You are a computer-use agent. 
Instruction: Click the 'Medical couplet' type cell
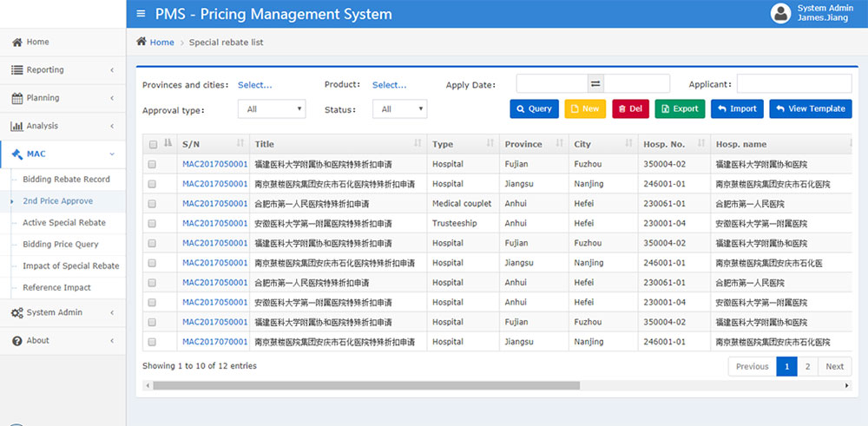(x=462, y=204)
